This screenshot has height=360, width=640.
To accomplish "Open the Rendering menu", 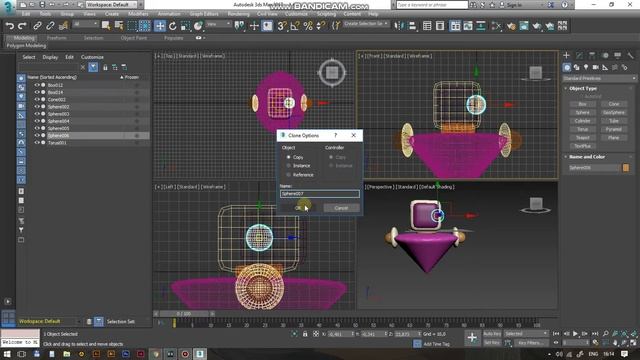I will (238, 14).
